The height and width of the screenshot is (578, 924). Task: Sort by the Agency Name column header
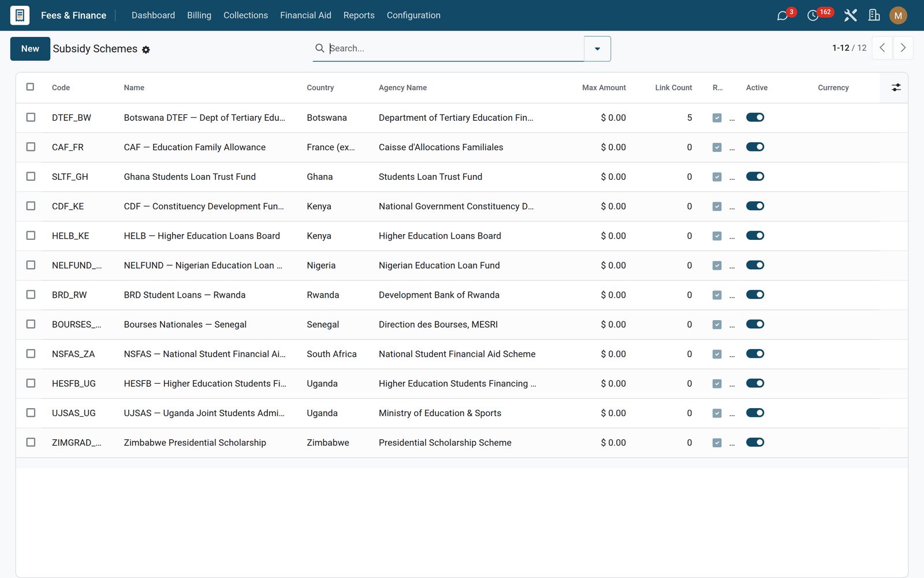pos(403,87)
